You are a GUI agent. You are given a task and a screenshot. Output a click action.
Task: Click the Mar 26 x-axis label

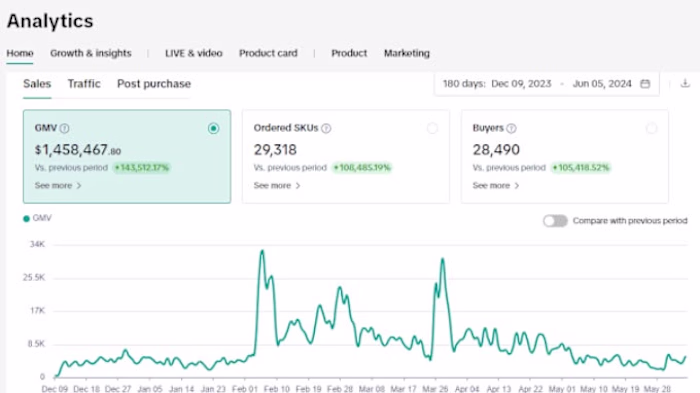(x=435, y=389)
